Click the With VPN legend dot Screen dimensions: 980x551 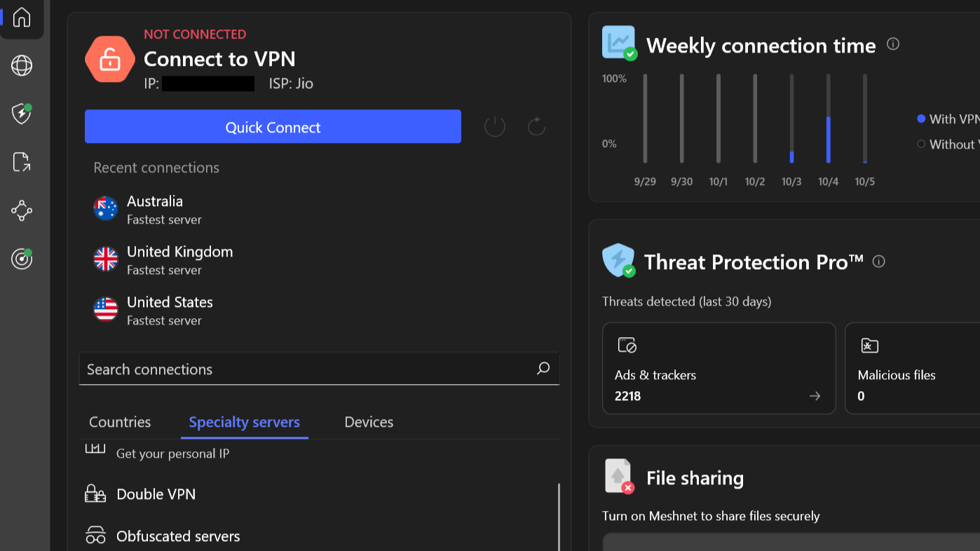tap(921, 118)
